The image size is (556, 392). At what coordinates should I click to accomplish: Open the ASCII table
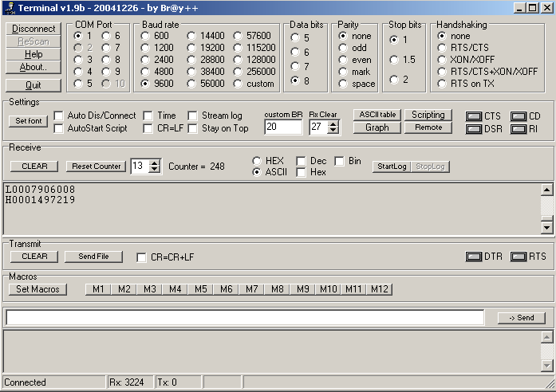(376, 115)
